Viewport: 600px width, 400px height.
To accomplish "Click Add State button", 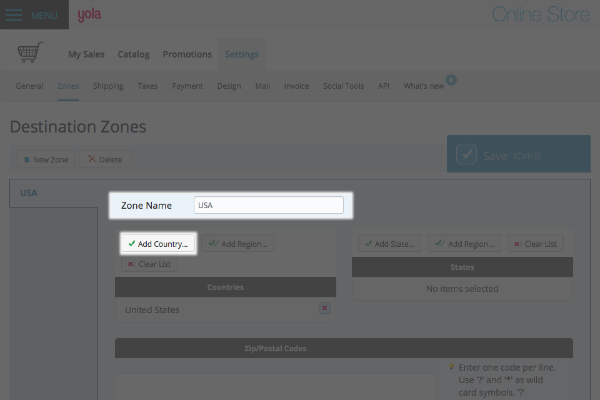I will 390,243.
